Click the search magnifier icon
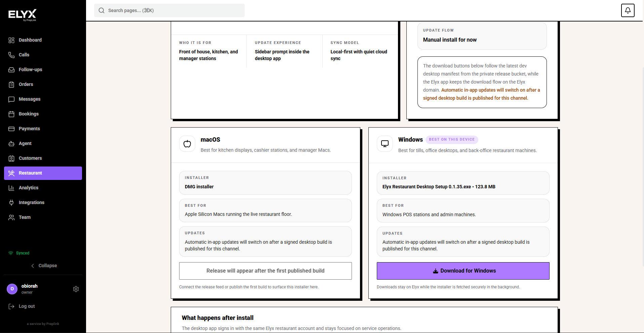644x333 pixels. tap(102, 10)
